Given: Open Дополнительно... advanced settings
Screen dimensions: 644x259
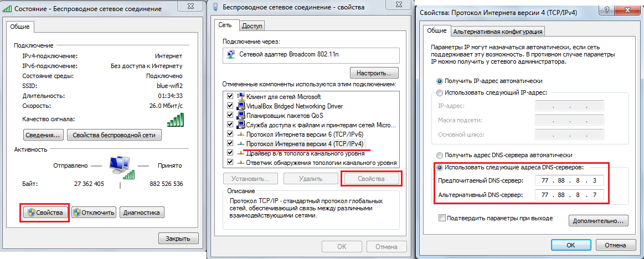Looking at the screenshot, I should click(x=598, y=221).
